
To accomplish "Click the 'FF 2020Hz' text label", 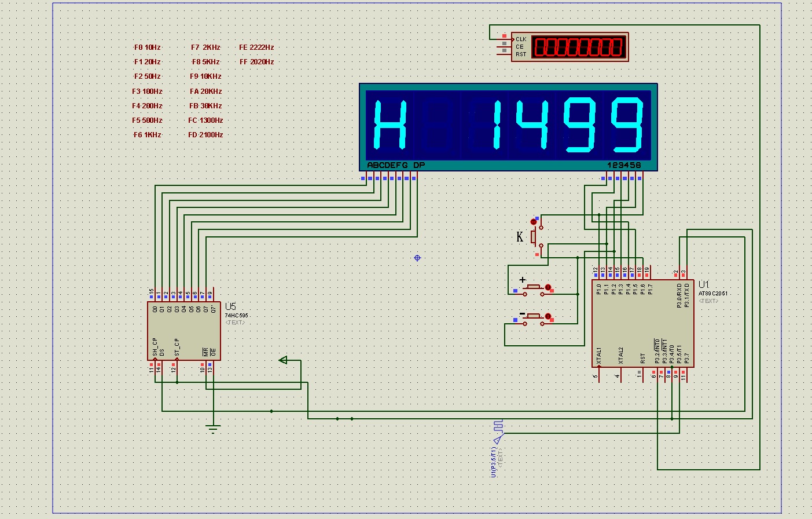I will tap(256, 62).
